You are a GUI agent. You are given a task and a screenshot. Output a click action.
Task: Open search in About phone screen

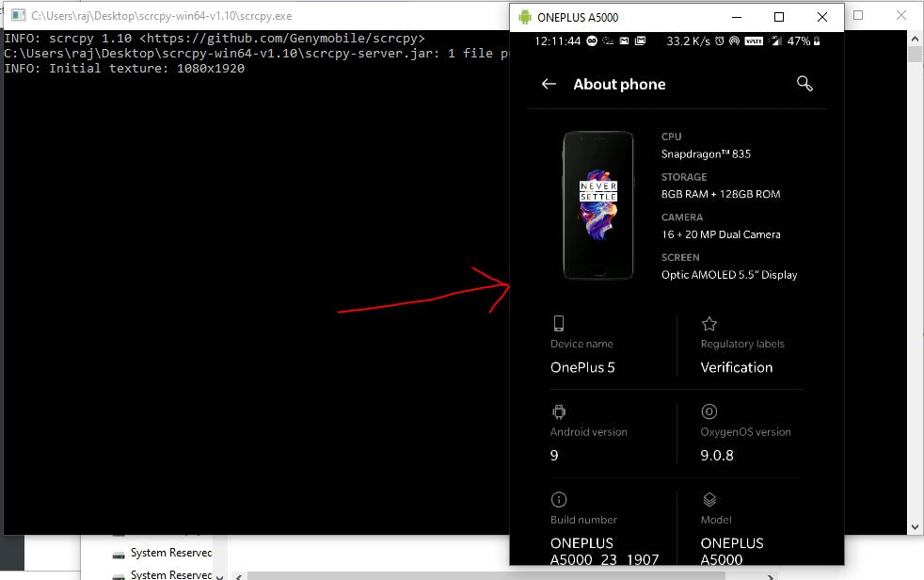pyautogui.click(x=805, y=84)
